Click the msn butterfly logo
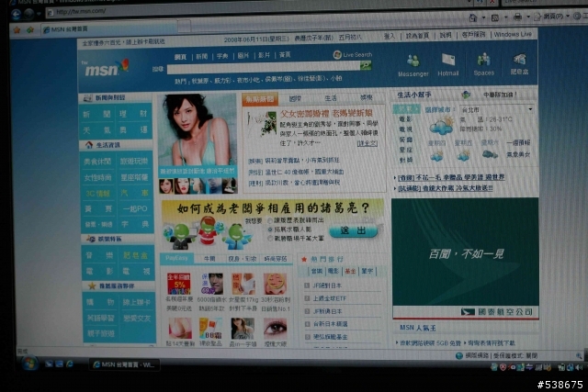This screenshot has width=588, height=392. pos(106,68)
